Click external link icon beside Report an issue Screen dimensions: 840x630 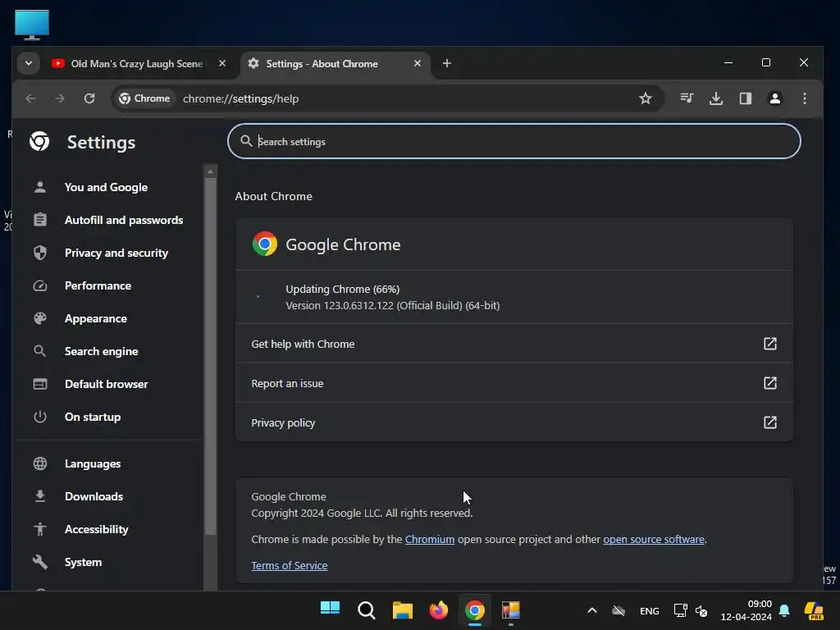click(769, 383)
